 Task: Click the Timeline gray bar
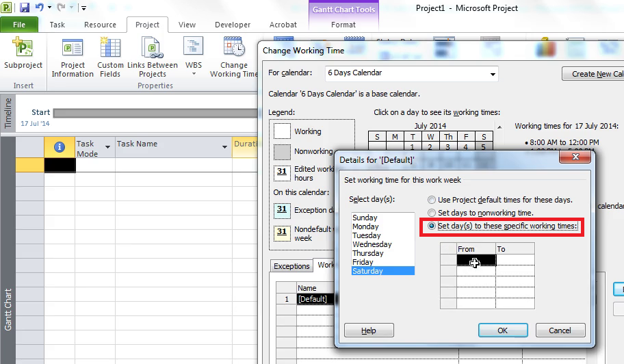click(x=155, y=114)
